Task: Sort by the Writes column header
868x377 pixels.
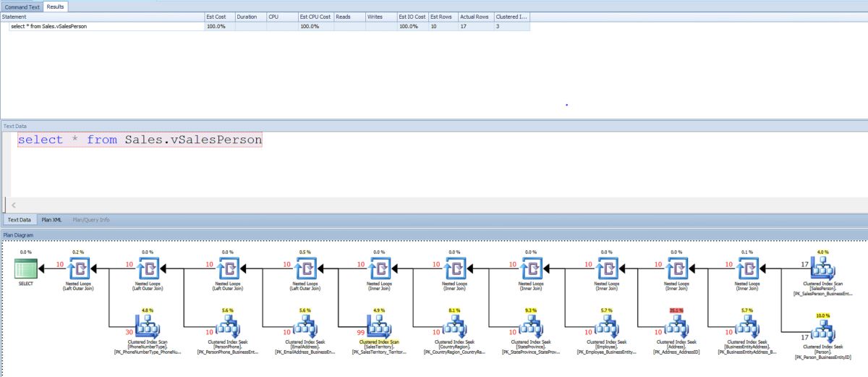Action: (x=381, y=16)
